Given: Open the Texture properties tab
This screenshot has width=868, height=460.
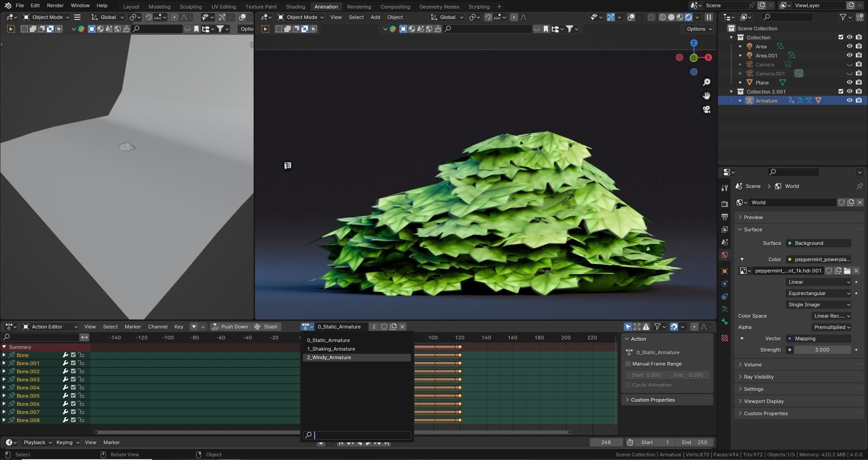Looking at the screenshot, I should tap(725, 338).
